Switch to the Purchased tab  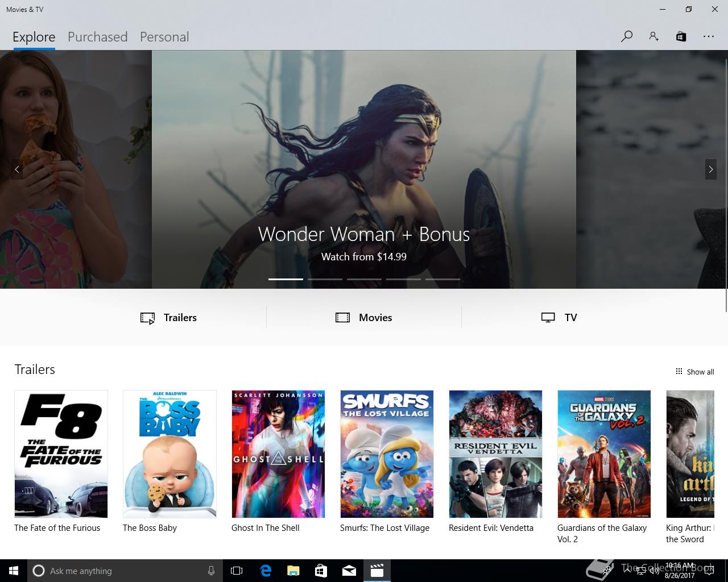pos(98,37)
